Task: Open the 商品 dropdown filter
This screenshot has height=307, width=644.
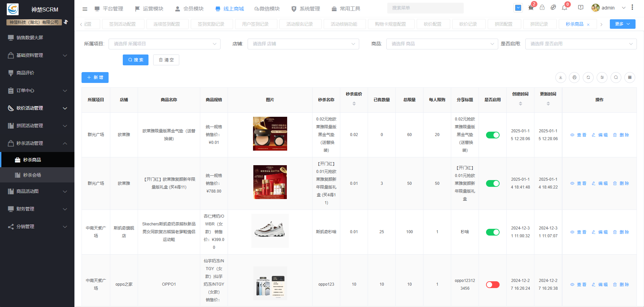Action: (x=442, y=44)
